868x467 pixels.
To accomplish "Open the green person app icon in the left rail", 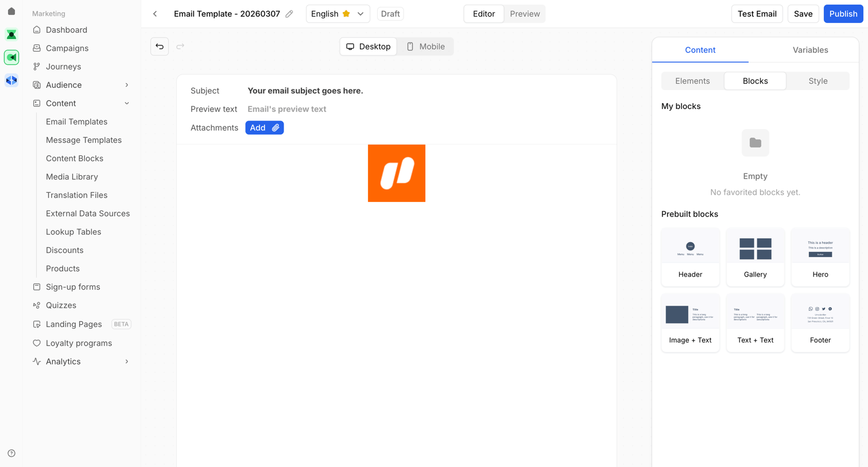I will pos(11,34).
